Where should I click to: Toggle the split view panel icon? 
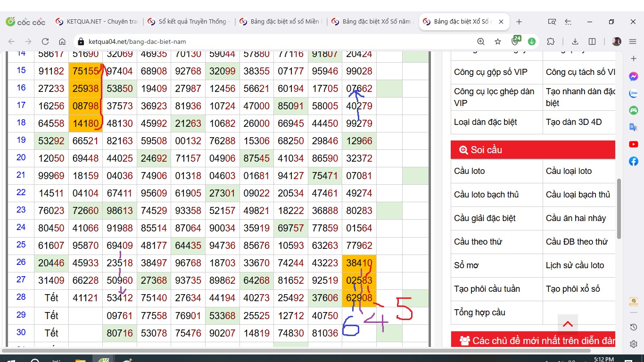(x=593, y=41)
